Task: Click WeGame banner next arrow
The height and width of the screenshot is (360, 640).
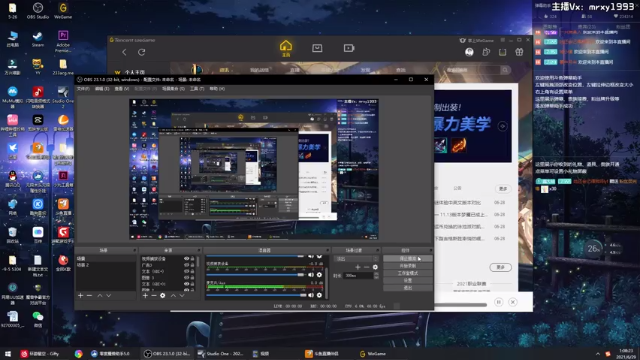Action: click(503, 127)
